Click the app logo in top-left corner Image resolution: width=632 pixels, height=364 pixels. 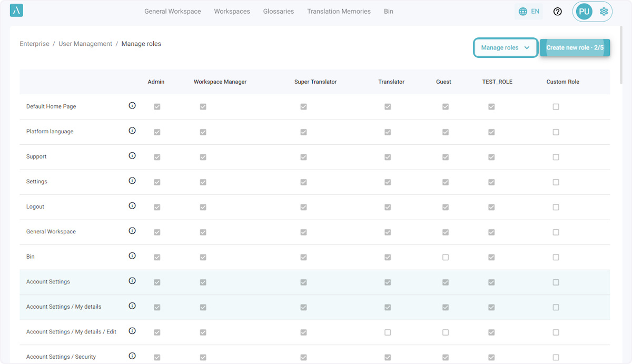pos(16,11)
